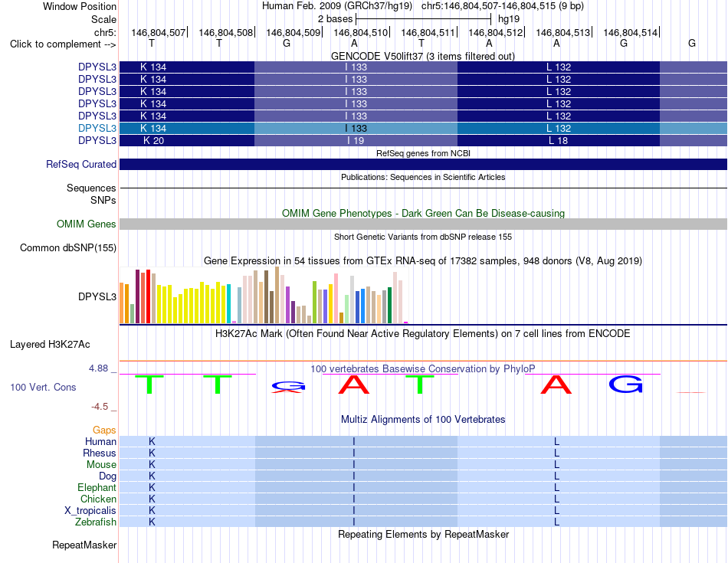Click the 'RepeatMasker' track label
728x563 pixels.
[84, 545]
